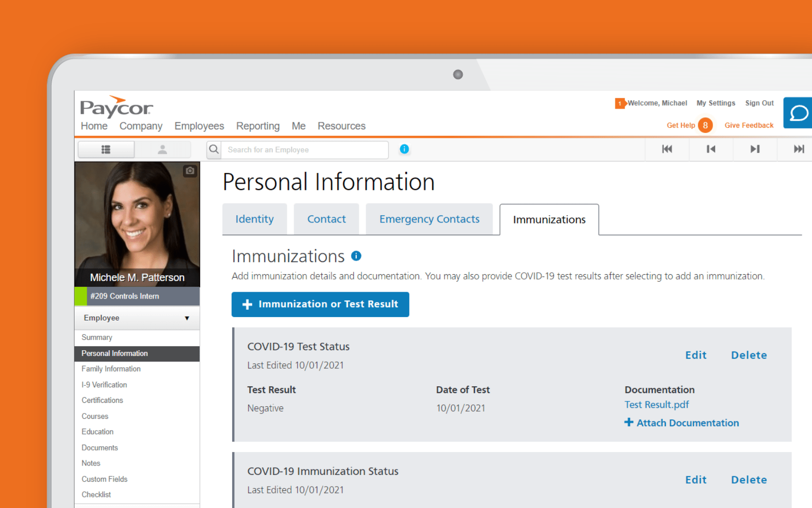Image resolution: width=812 pixels, height=508 pixels.
Task: Edit the COVID-19 Immunization Status entry
Action: [x=696, y=480]
